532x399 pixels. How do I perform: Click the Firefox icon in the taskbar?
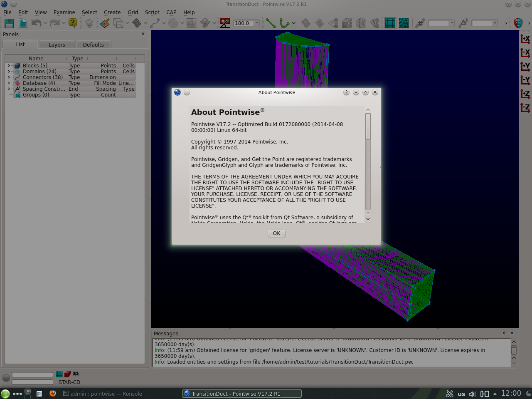click(53, 393)
